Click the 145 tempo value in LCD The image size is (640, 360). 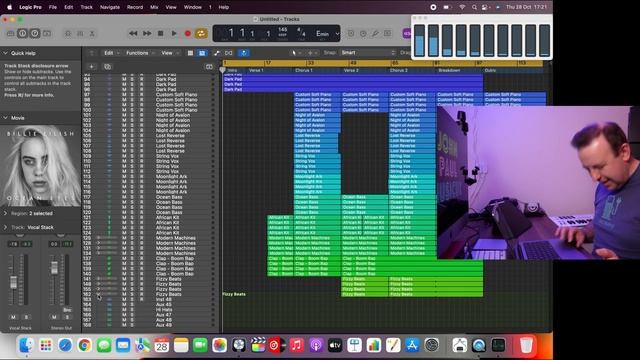pyautogui.click(x=282, y=30)
